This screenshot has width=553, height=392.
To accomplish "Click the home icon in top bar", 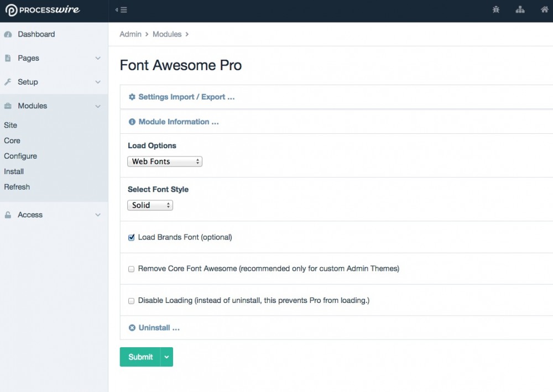I will [x=544, y=9].
